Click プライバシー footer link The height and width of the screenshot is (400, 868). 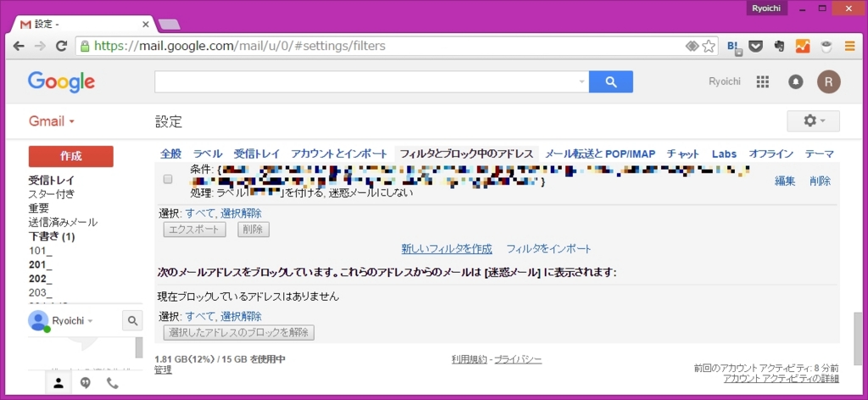point(518,359)
